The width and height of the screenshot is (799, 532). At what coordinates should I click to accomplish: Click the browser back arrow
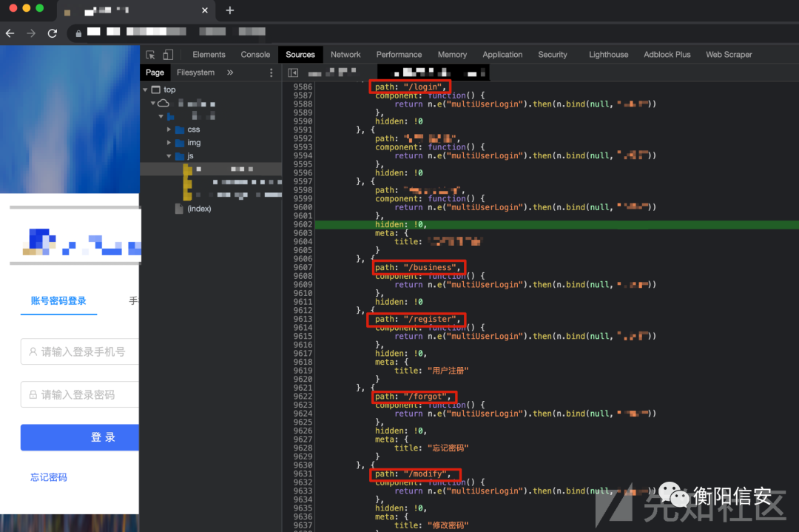pyautogui.click(x=10, y=33)
